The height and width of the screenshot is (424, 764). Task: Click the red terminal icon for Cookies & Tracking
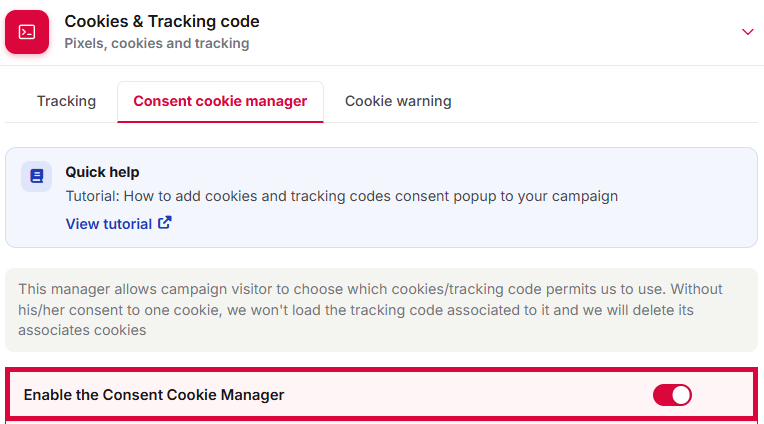tap(27, 32)
